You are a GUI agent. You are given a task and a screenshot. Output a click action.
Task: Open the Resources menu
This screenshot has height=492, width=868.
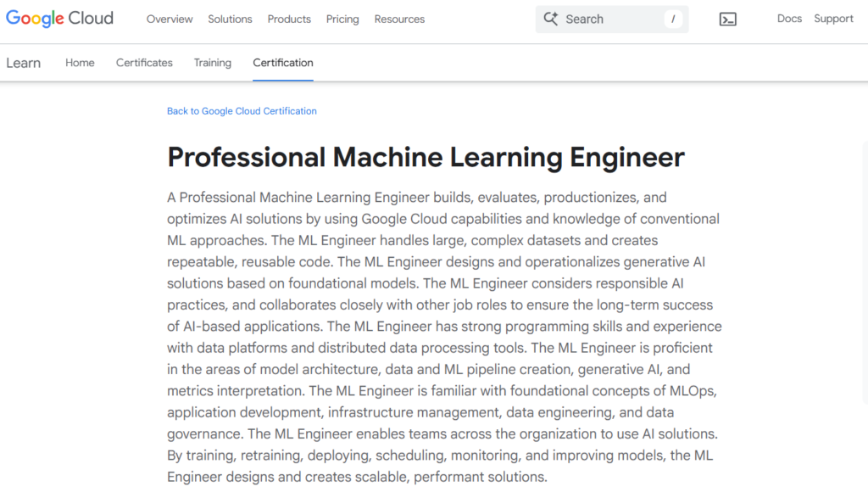point(399,19)
